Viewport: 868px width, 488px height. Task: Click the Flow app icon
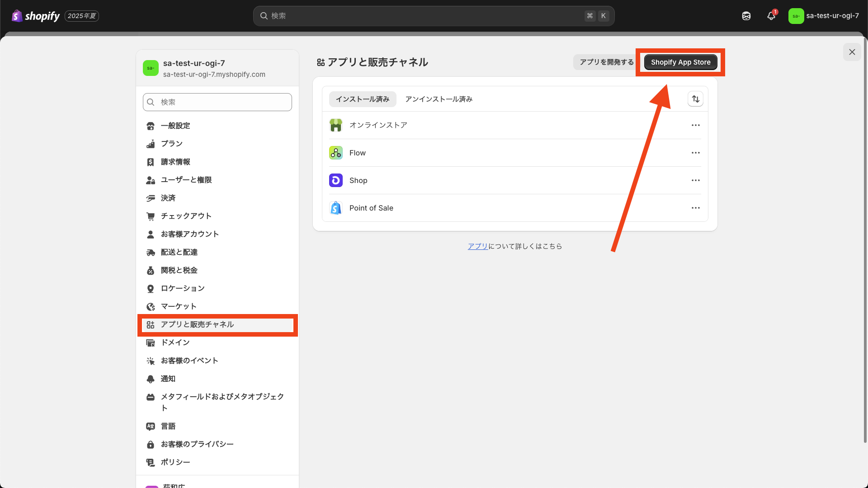coord(335,153)
